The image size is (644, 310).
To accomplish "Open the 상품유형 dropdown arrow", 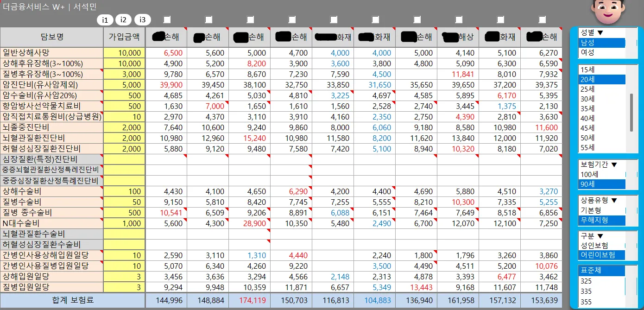I will point(614,201).
